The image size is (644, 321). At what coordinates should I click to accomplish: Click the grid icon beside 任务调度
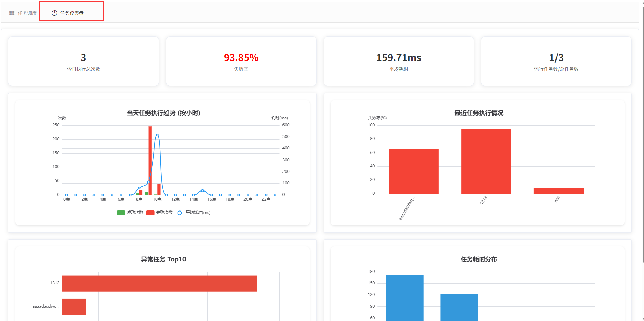(12, 13)
